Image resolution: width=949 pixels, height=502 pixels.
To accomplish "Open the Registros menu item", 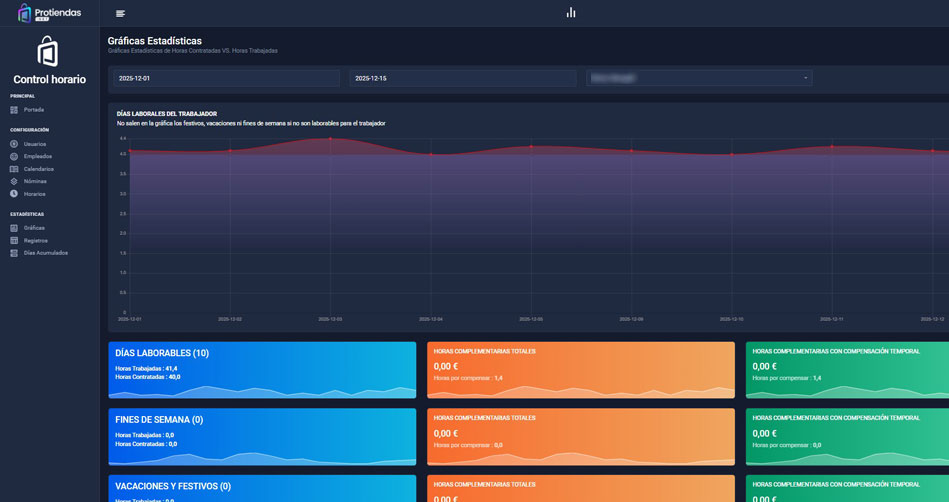I will (35, 241).
